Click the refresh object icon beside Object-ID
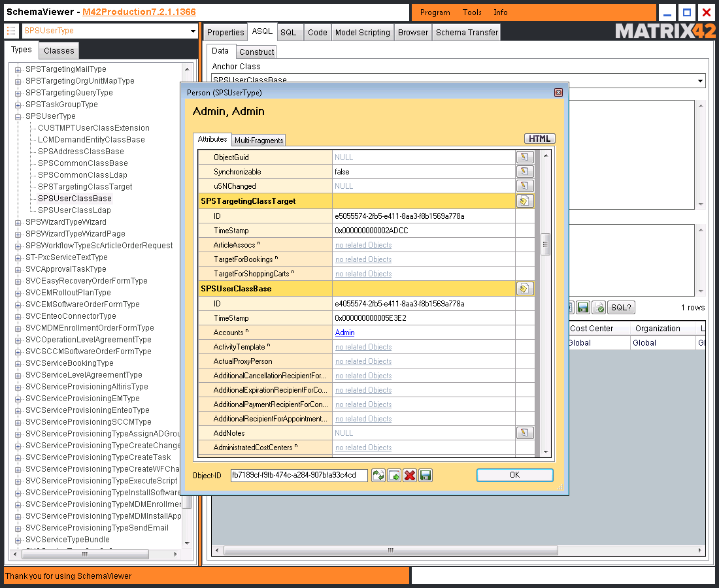The image size is (719, 588). pyautogui.click(x=378, y=475)
